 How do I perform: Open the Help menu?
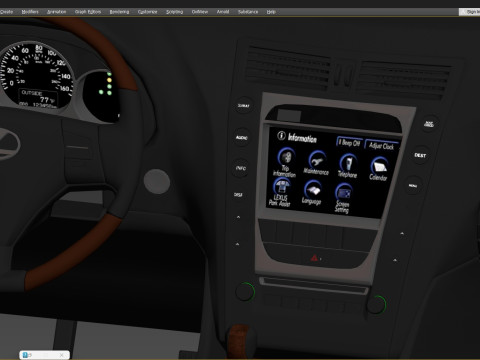click(x=271, y=12)
